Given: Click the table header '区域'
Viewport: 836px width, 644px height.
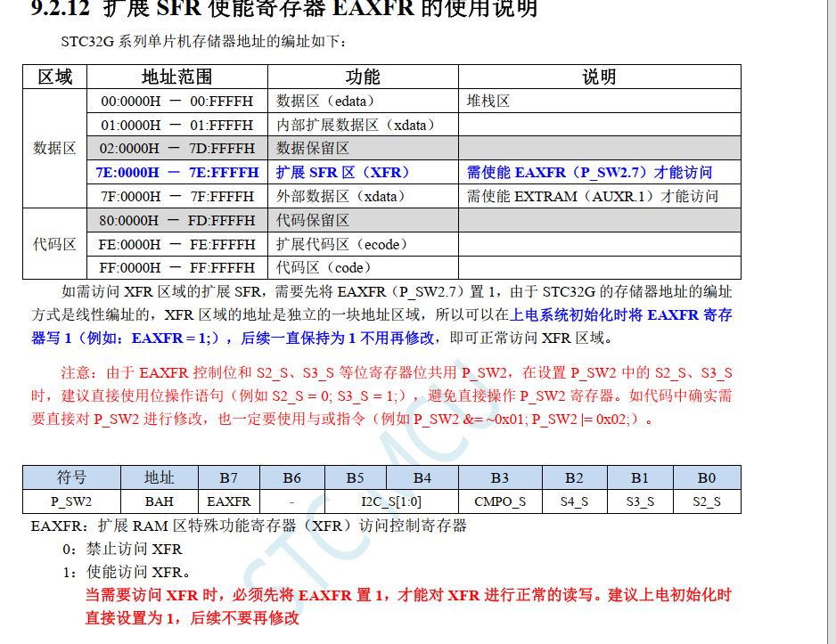Looking at the screenshot, I should 55,77.
